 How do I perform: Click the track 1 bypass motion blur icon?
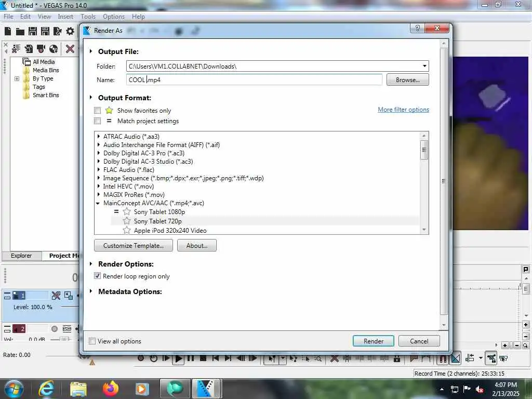pyautogui.click(x=56, y=296)
